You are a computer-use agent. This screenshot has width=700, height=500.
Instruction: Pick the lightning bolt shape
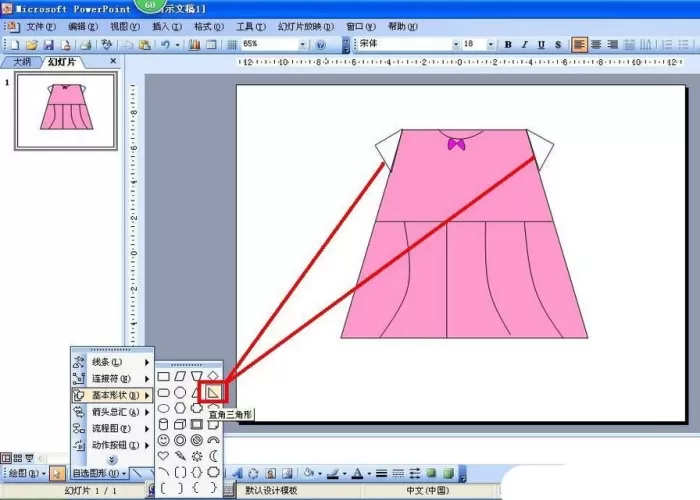coord(180,456)
